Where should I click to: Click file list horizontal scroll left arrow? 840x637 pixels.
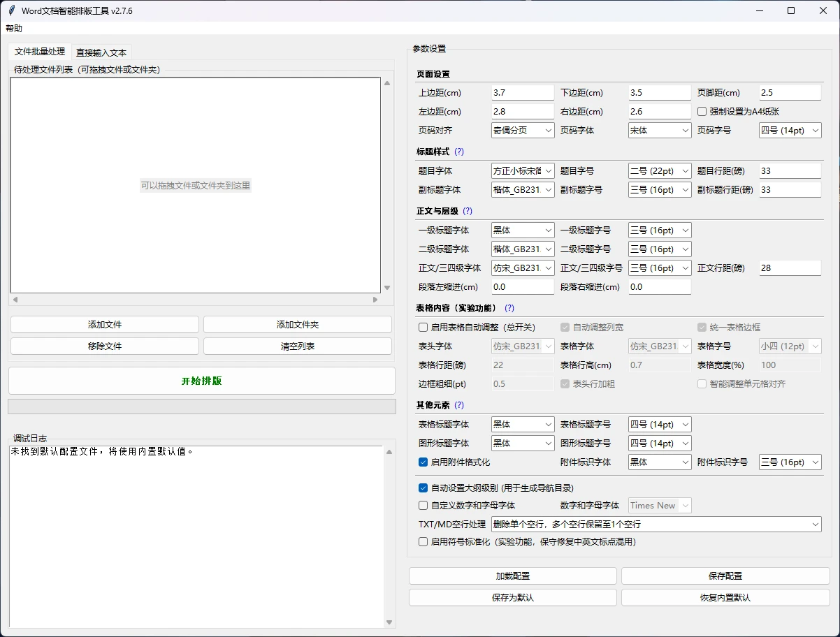click(x=15, y=300)
